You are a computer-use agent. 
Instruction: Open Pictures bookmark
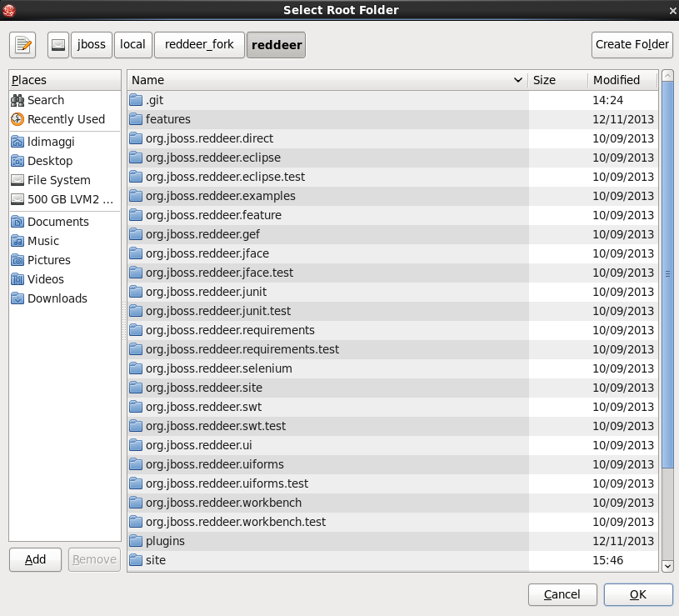[65, 260]
